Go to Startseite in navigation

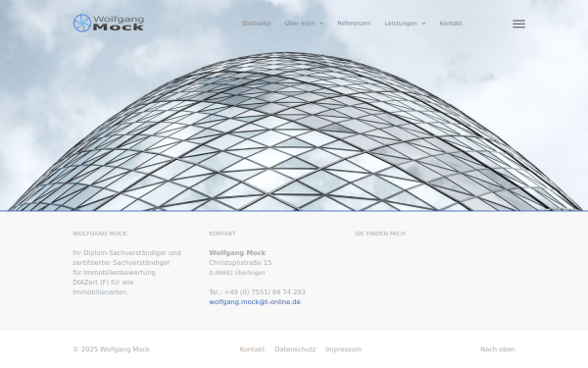click(x=256, y=24)
